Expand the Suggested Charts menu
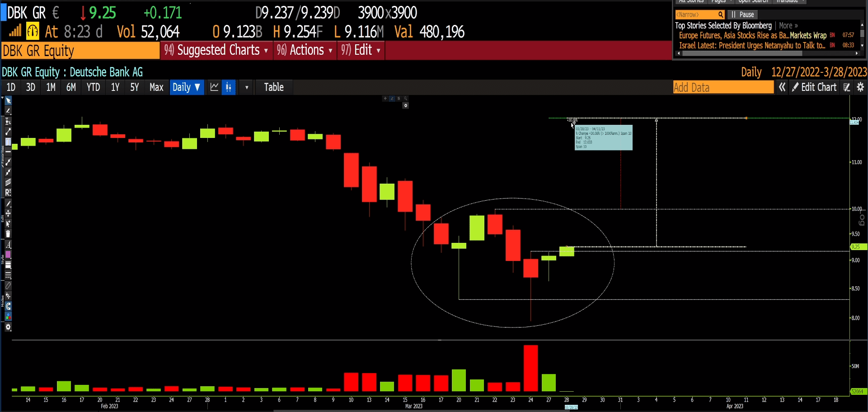Image resolution: width=868 pixels, height=412 pixels. 216,50
